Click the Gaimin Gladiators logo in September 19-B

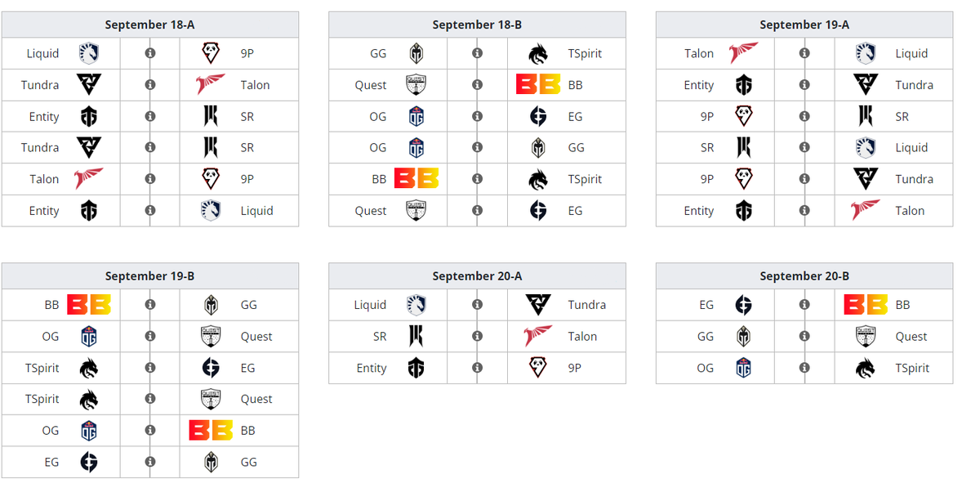pos(212,305)
